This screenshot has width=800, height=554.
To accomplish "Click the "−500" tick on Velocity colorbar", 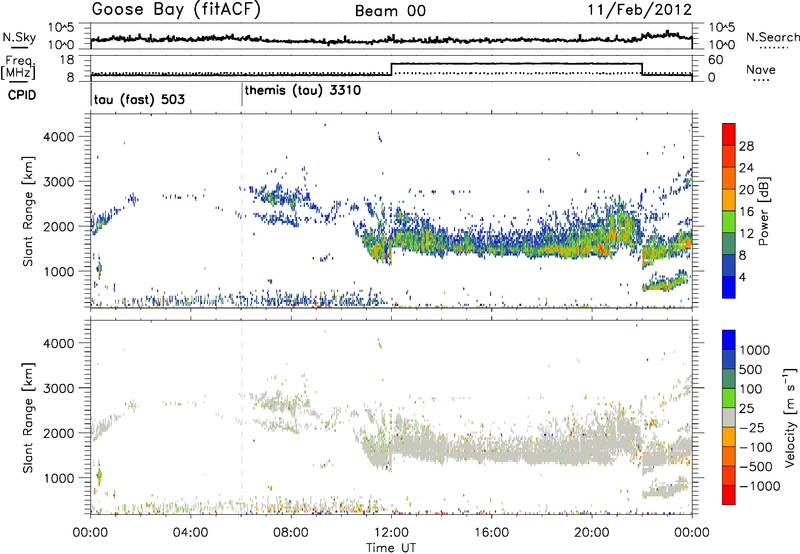I will tap(756, 466).
